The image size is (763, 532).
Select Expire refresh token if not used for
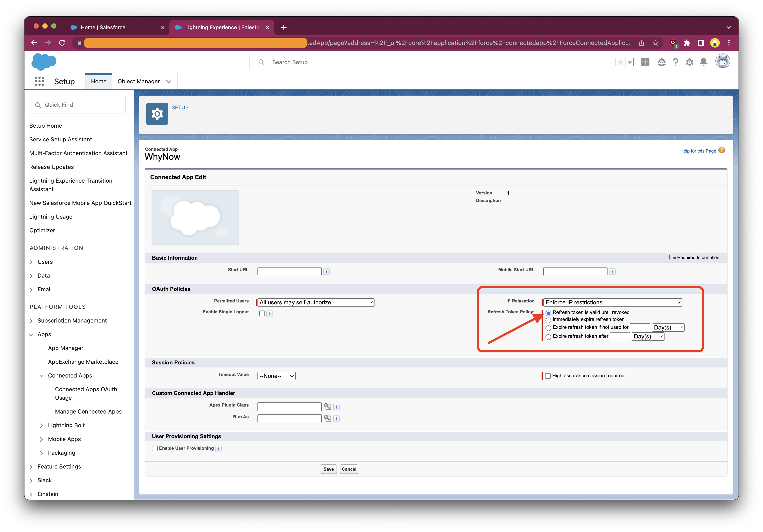(x=548, y=328)
